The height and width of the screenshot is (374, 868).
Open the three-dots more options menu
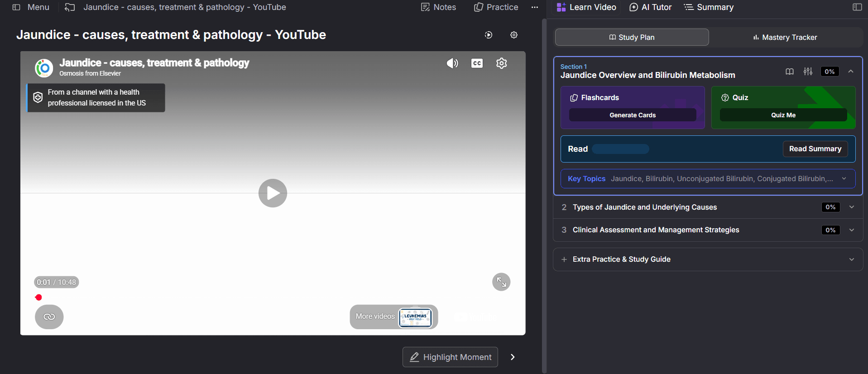click(535, 7)
